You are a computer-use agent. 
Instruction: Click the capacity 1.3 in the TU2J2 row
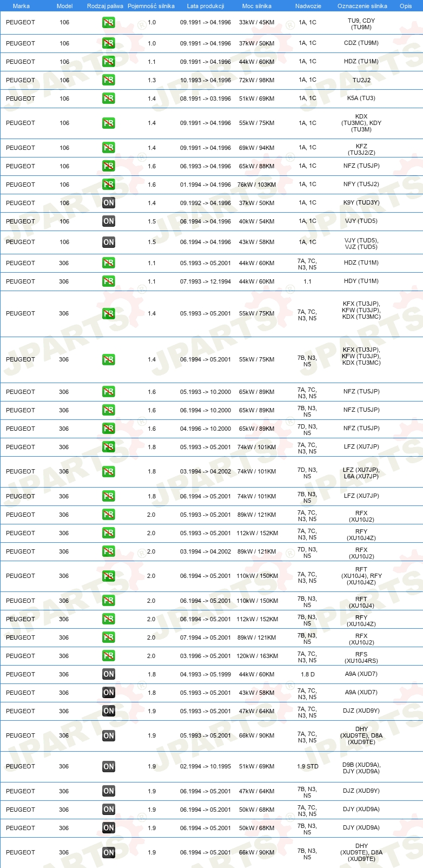coord(151,80)
